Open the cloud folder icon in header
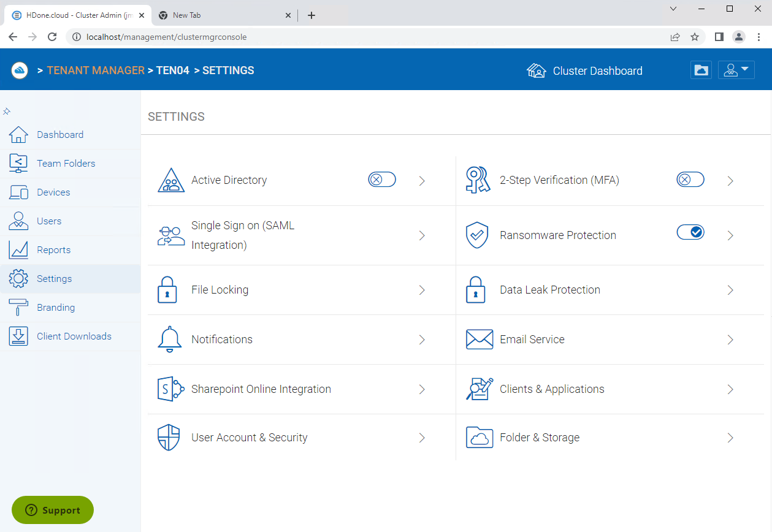This screenshot has width=772, height=532. pos(701,70)
